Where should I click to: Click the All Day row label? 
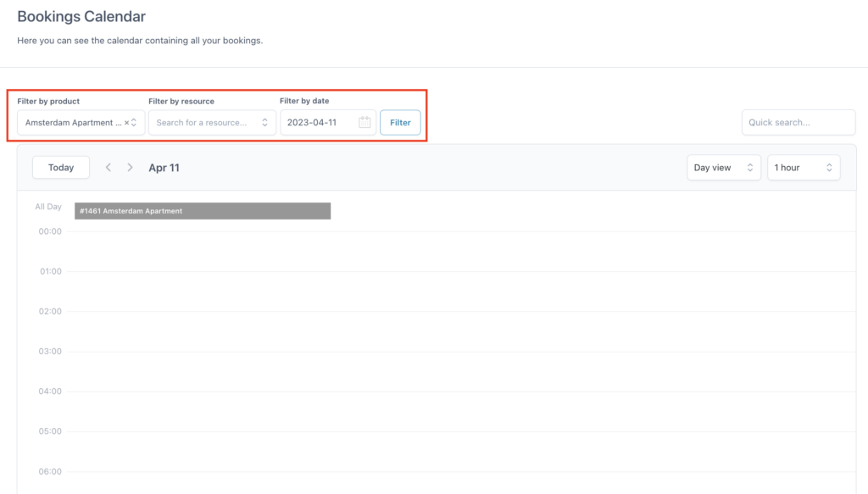point(48,207)
